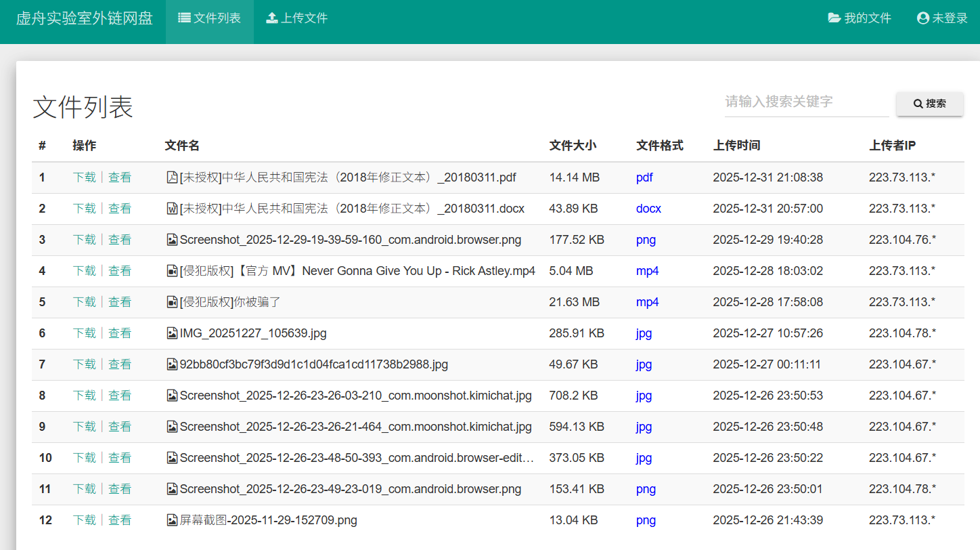View row 12 screenshot file

click(x=120, y=520)
